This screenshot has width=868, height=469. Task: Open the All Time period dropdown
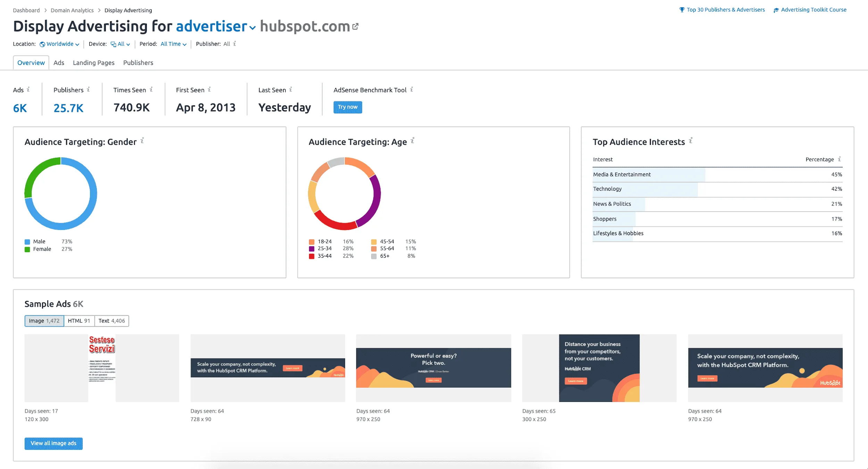174,44
